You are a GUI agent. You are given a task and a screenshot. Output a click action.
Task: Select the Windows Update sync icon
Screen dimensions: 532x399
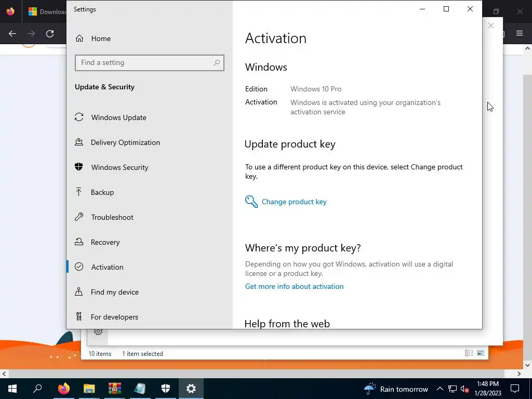tap(79, 117)
